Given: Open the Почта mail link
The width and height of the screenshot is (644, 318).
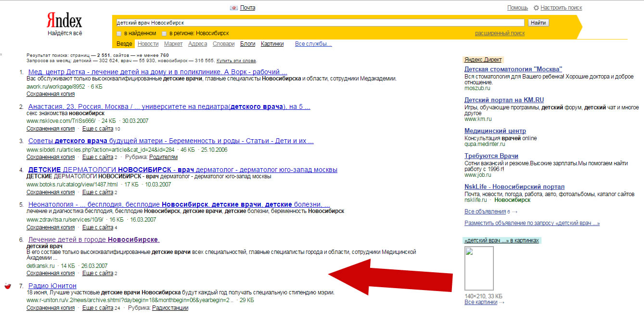Looking at the screenshot, I should (247, 8).
